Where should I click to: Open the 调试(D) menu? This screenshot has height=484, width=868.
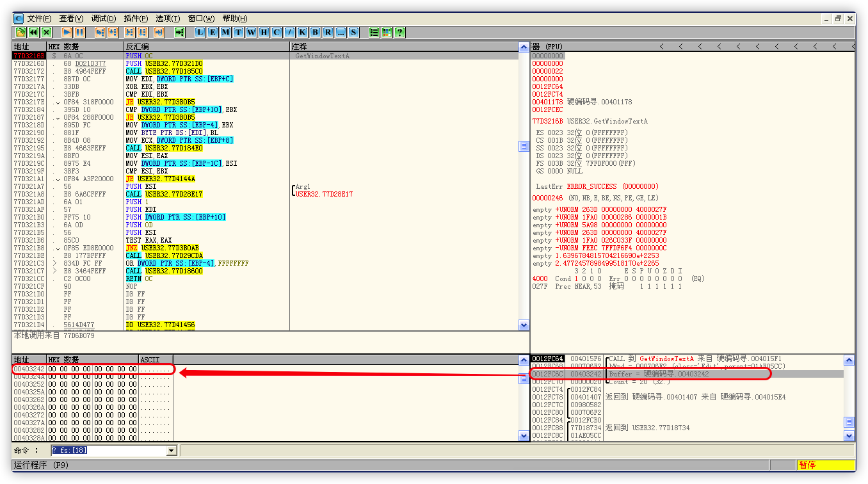[x=104, y=19]
